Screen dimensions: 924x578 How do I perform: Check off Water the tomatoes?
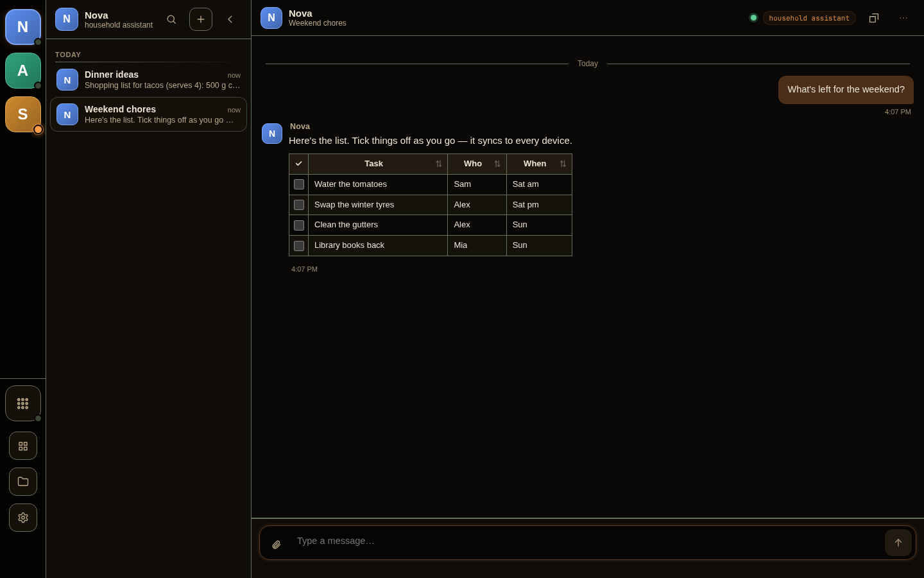299,184
